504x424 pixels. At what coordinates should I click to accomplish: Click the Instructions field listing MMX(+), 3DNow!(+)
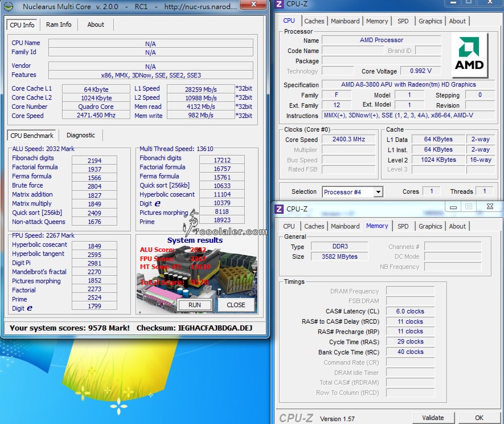(408, 115)
